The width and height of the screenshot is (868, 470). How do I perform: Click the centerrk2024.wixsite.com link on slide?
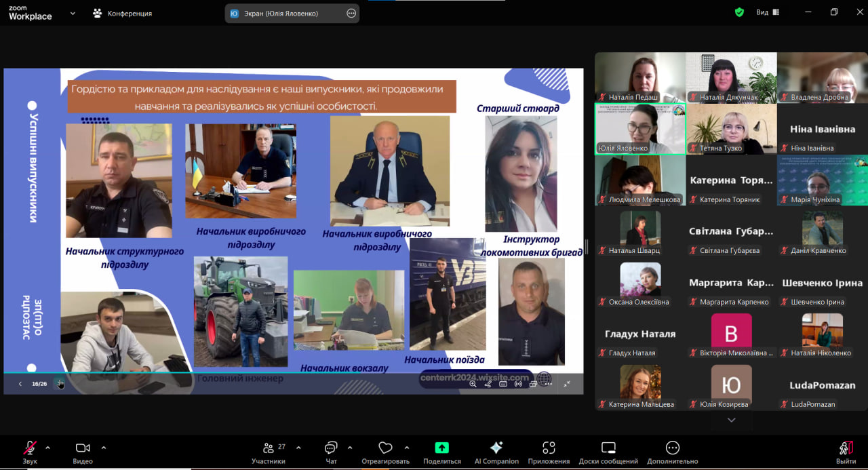click(x=475, y=378)
